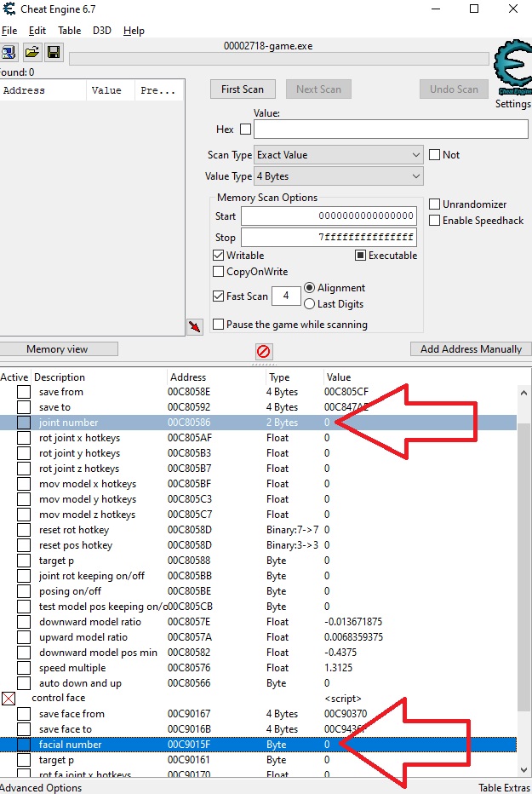532x794 pixels.
Task: Check Pause the game while scanning
Action: click(219, 324)
